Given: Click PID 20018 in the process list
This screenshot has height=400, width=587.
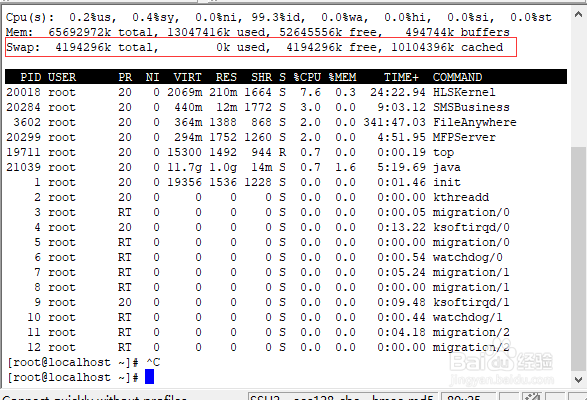Looking at the screenshot, I should 23,92.
